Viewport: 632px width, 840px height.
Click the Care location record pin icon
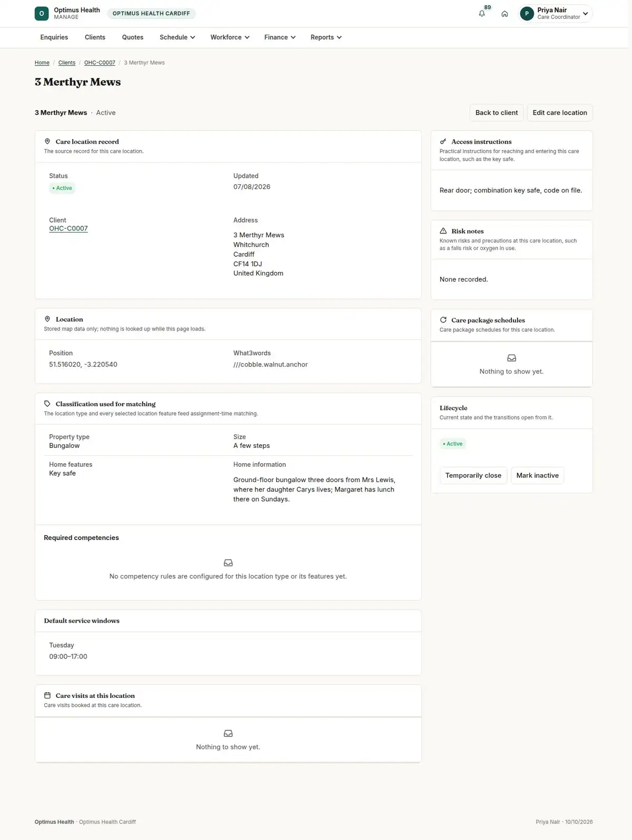coord(47,142)
